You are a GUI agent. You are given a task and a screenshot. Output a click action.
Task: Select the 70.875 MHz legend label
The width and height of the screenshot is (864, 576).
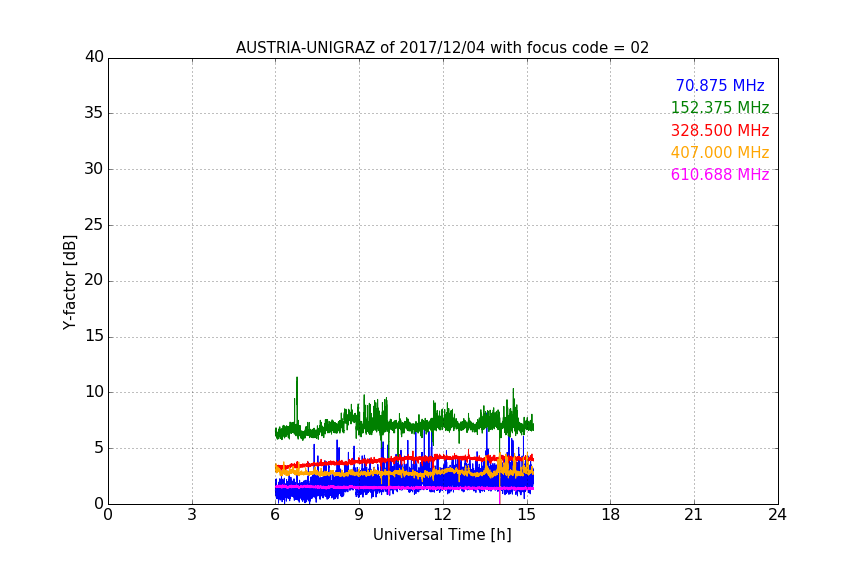click(720, 86)
